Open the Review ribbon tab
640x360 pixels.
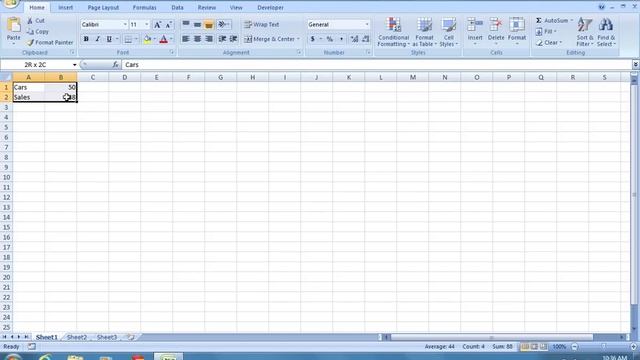pos(207,7)
